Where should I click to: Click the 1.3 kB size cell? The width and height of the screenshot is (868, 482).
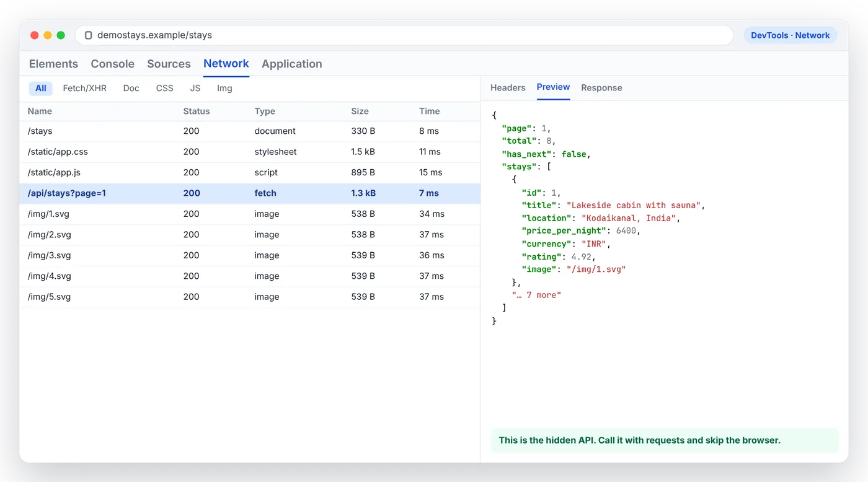coord(363,193)
